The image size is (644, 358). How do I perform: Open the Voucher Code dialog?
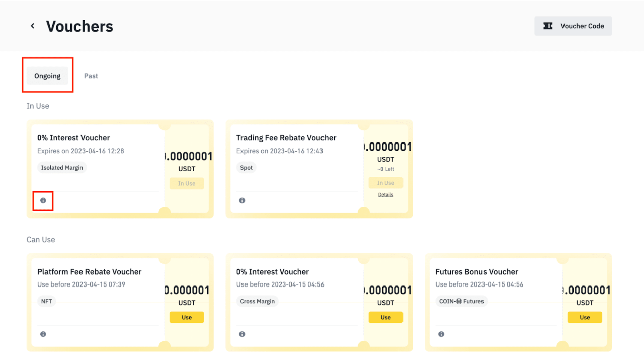coord(573,26)
